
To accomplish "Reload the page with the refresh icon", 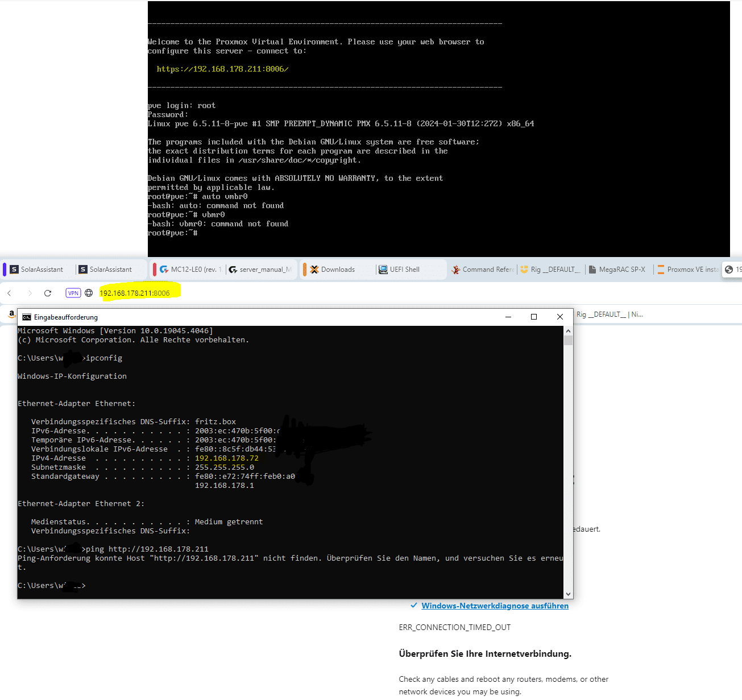I will (48, 293).
